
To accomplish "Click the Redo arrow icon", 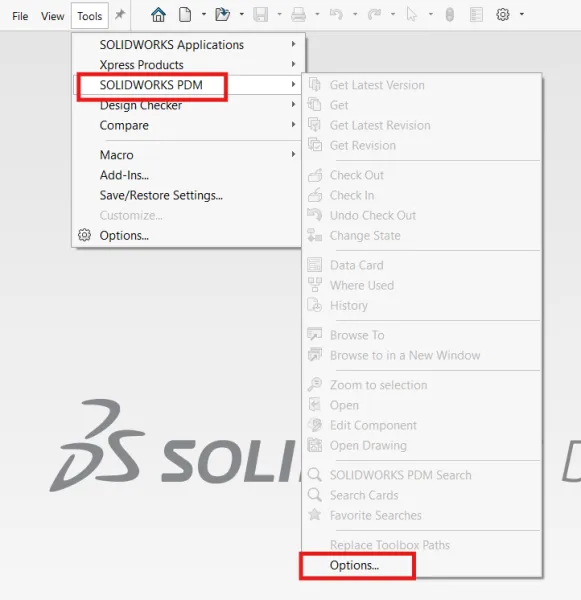I will (x=374, y=15).
